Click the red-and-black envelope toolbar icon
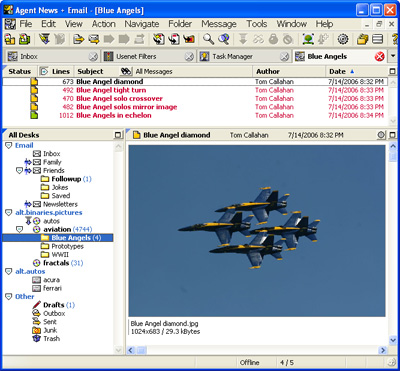 click(x=189, y=39)
